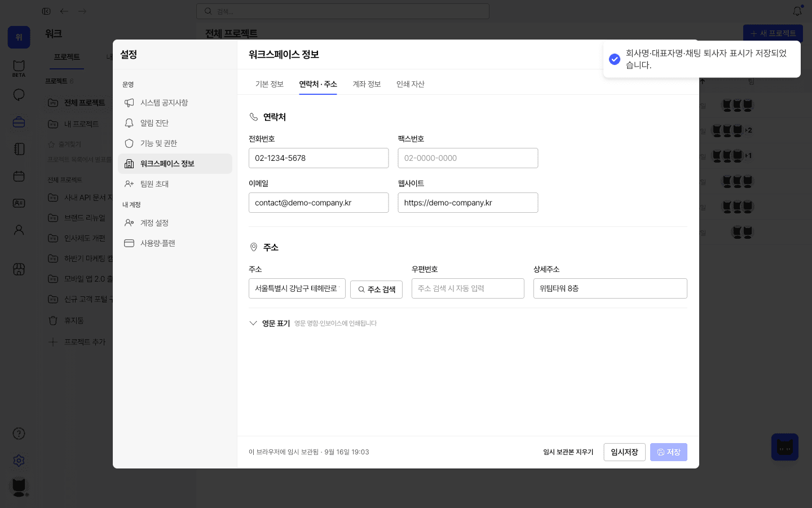Click the megaphone icon beside 시스템 공지사항

[129, 103]
